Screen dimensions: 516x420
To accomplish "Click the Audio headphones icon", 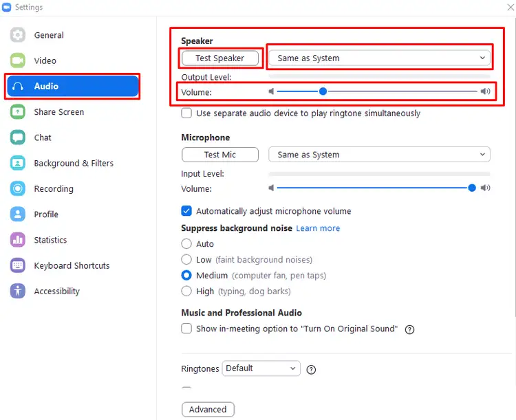I will click(17, 86).
